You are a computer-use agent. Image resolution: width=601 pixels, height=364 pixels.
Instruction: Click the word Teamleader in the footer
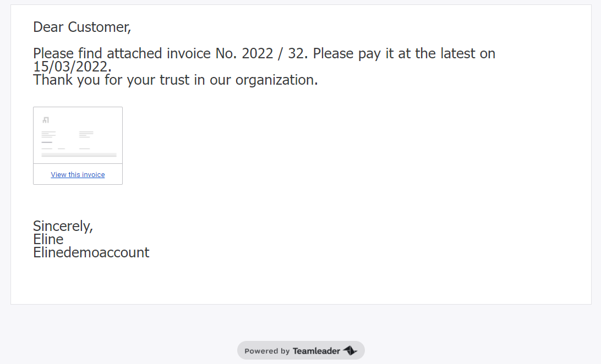click(316, 351)
